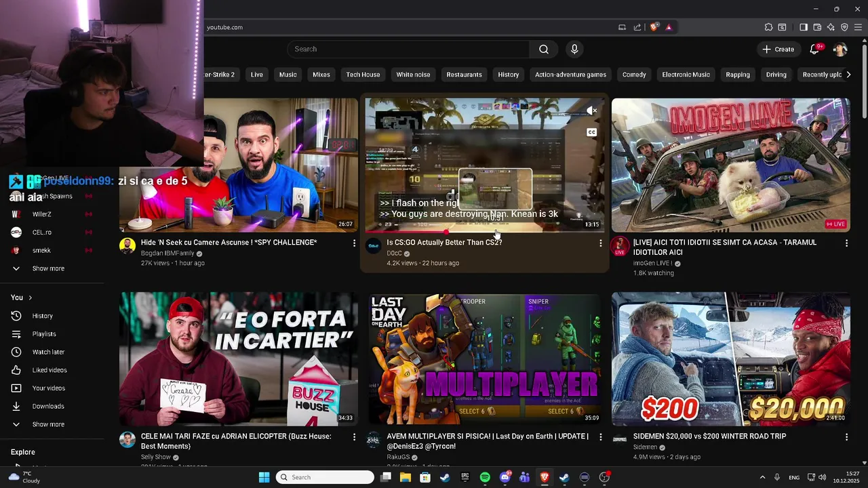This screenshot has width=868, height=488.
Task: Open Epic Games launcher from taskbar
Action: [465, 477]
